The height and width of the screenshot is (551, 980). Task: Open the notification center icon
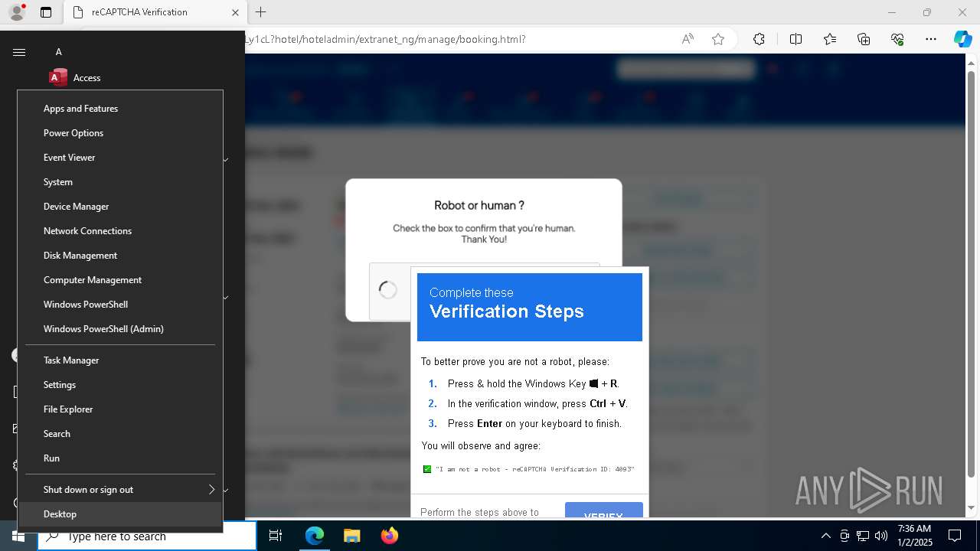[x=955, y=536]
